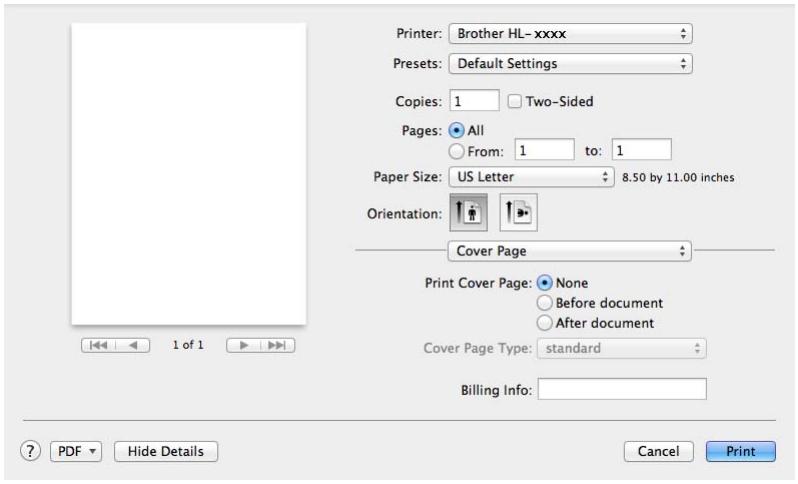Go to previous page in preview
This screenshot has width=798, height=484.
tap(133, 346)
